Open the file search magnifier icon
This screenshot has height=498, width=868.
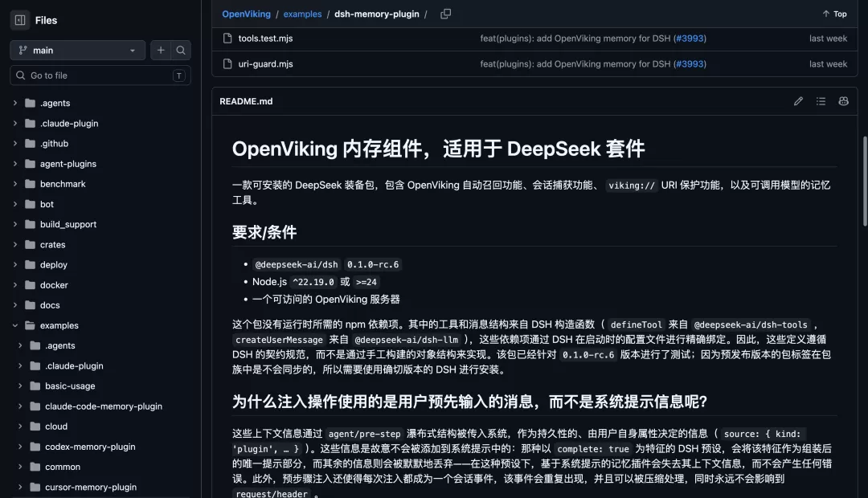181,51
